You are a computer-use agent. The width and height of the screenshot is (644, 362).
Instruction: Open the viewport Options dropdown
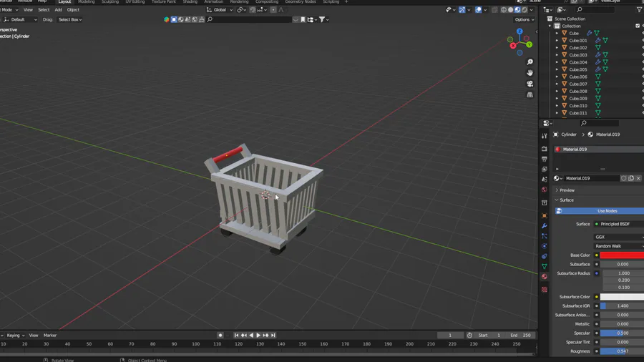[525, 20]
